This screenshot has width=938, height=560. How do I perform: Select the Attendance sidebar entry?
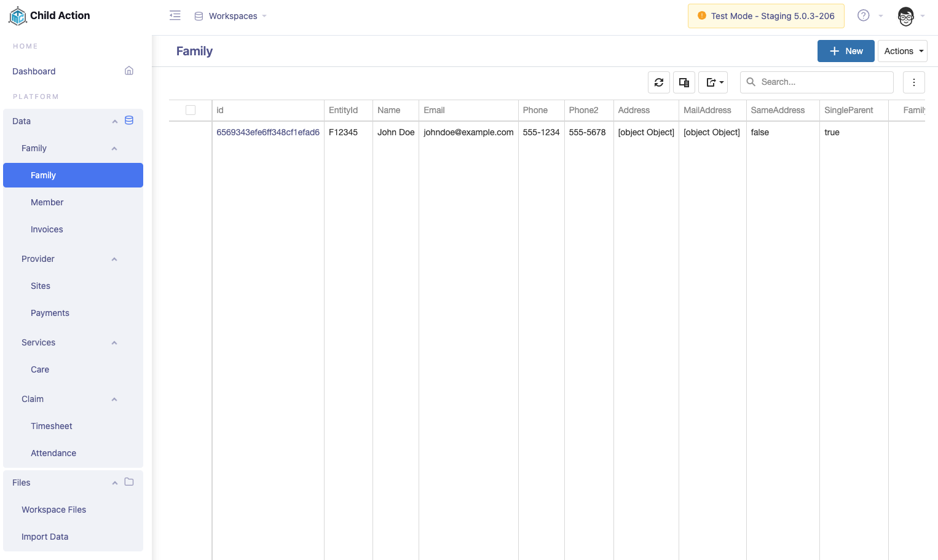click(x=53, y=453)
